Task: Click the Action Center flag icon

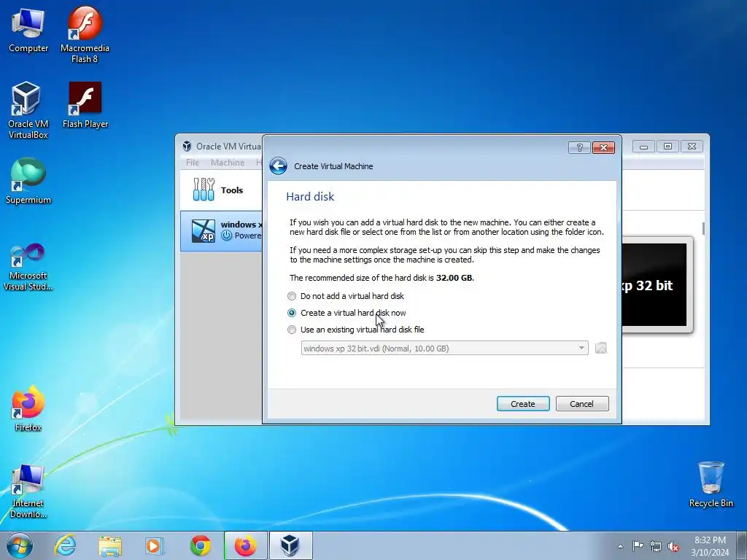Action: coord(638,546)
